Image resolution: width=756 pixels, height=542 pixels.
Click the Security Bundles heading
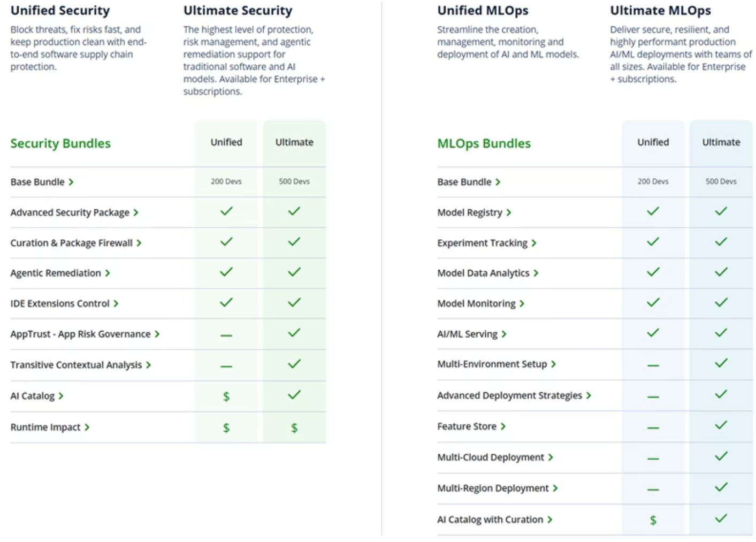[x=60, y=143]
